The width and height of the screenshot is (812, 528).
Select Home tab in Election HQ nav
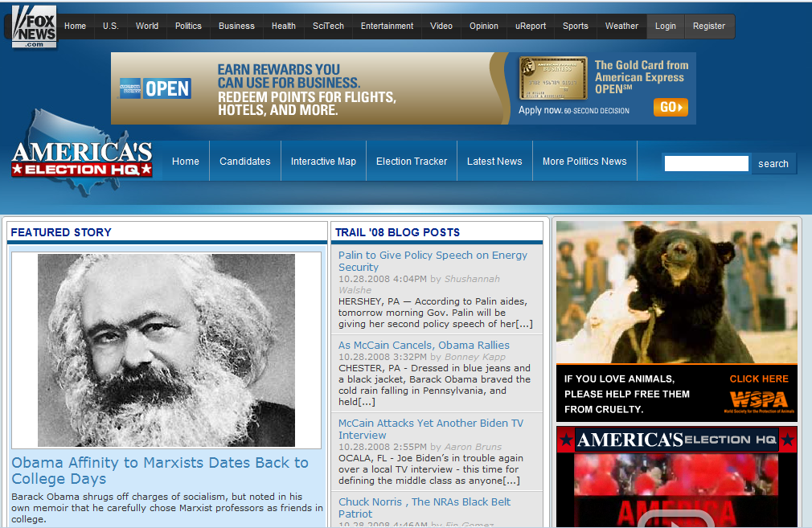click(186, 161)
